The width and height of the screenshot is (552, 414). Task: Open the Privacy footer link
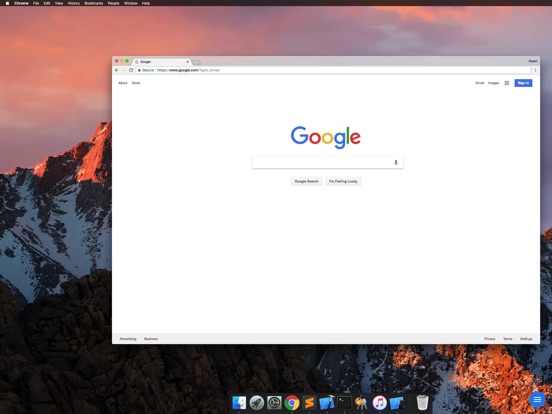coord(489,339)
